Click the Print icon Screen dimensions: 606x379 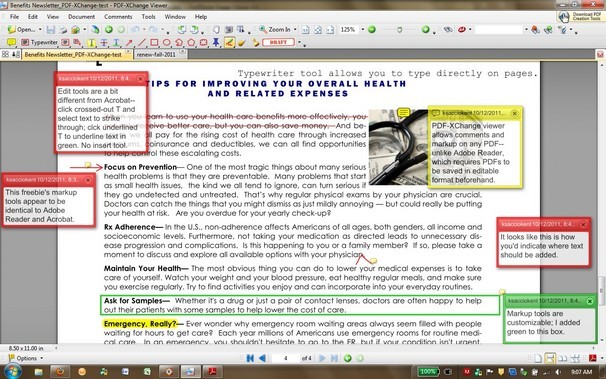pos(63,29)
